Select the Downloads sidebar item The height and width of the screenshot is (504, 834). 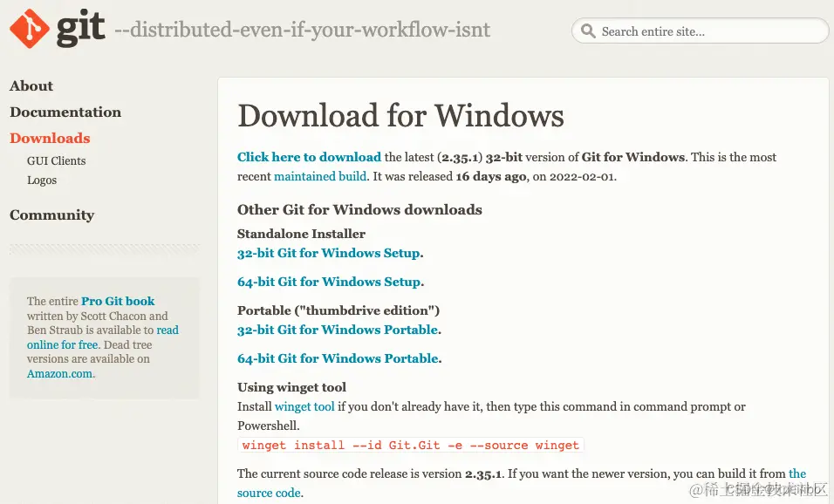point(50,139)
